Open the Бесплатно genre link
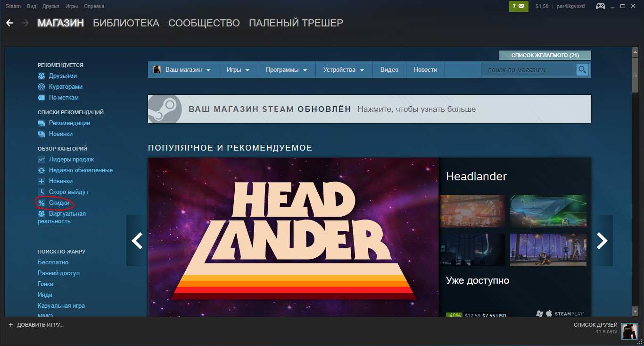 tap(53, 262)
